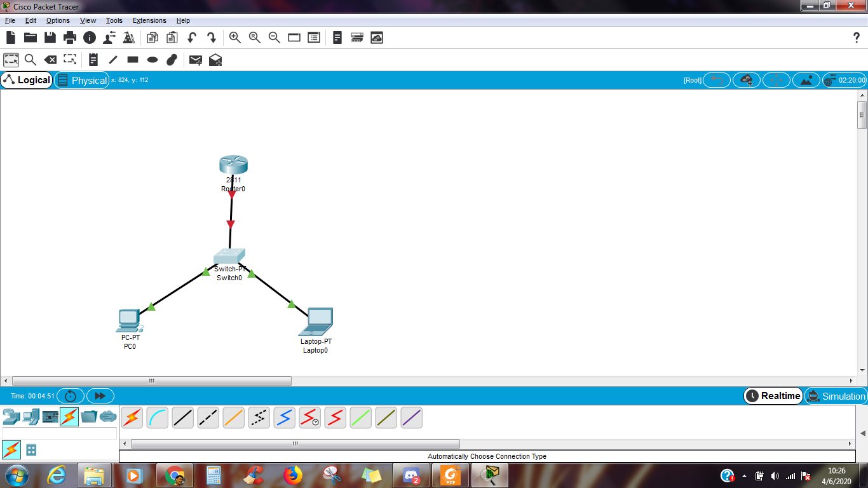The image size is (868, 488).
Task: Choose the Console light-blue cable
Action: [x=158, y=417]
